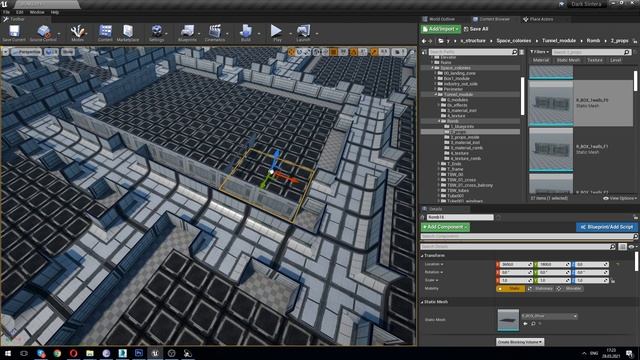Screen dimensions: 640x360
Task: Toggle the sources panel icon left of Search Paths
Action: point(424,52)
